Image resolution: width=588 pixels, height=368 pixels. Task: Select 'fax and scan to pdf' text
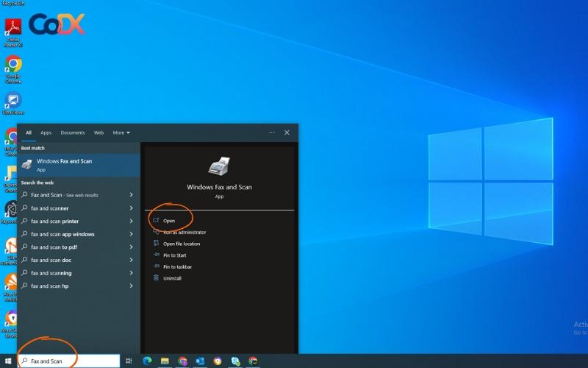coord(54,247)
